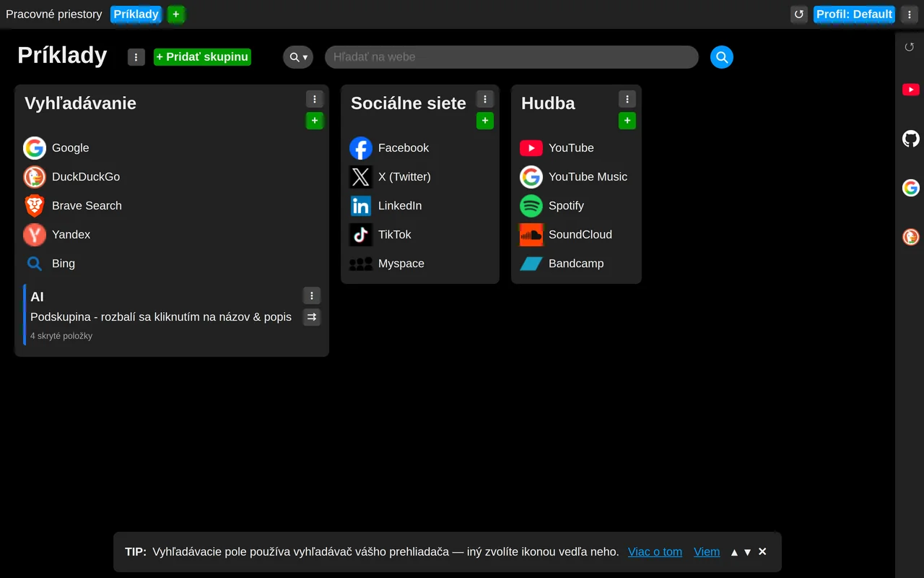Focus the Hľadať na webe search field
The width and height of the screenshot is (924, 578).
pyautogui.click(x=512, y=57)
